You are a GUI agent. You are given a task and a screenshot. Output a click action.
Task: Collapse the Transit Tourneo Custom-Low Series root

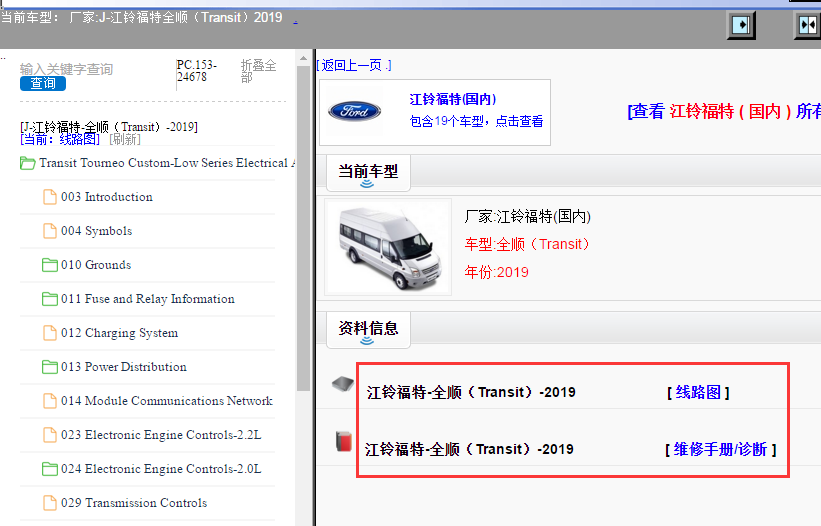[x=167, y=163]
